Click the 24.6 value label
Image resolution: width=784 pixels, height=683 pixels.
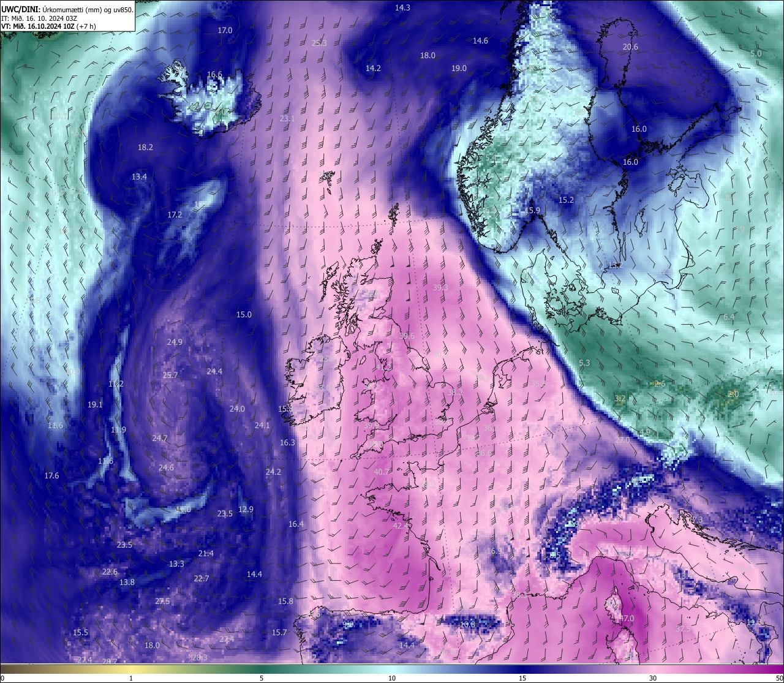tap(166, 467)
